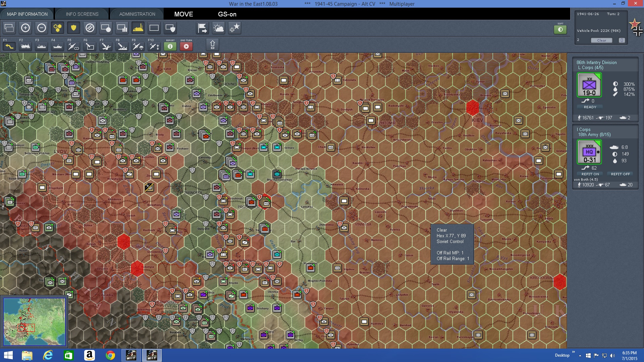Click the flag with arrow icon
The image size is (644, 362).
[203, 28]
